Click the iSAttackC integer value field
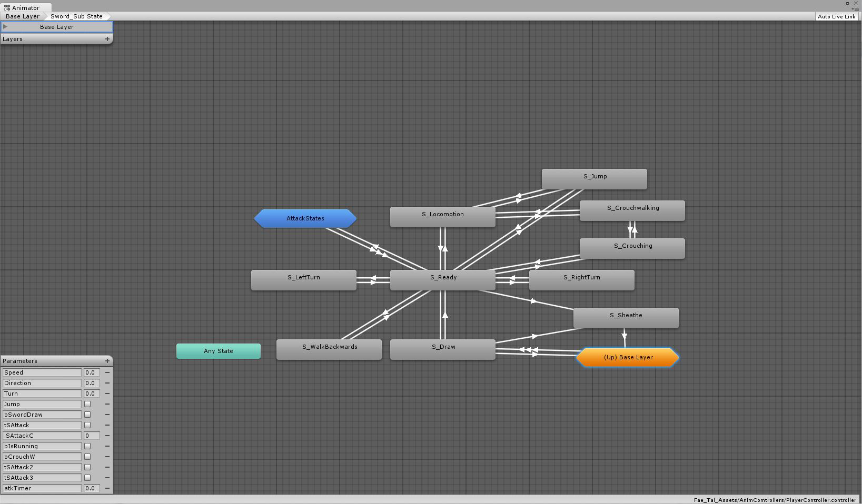The height and width of the screenshot is (504, 862). point(92,436)
